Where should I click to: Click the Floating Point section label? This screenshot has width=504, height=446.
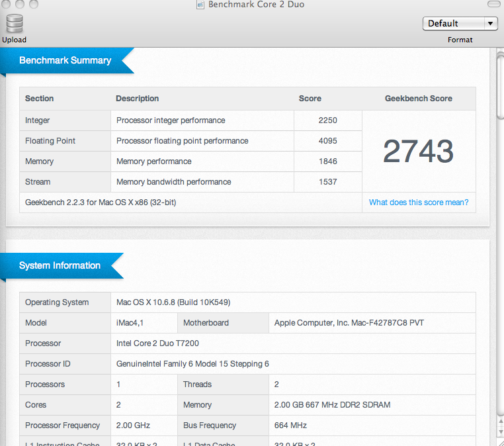pos(50,141)
